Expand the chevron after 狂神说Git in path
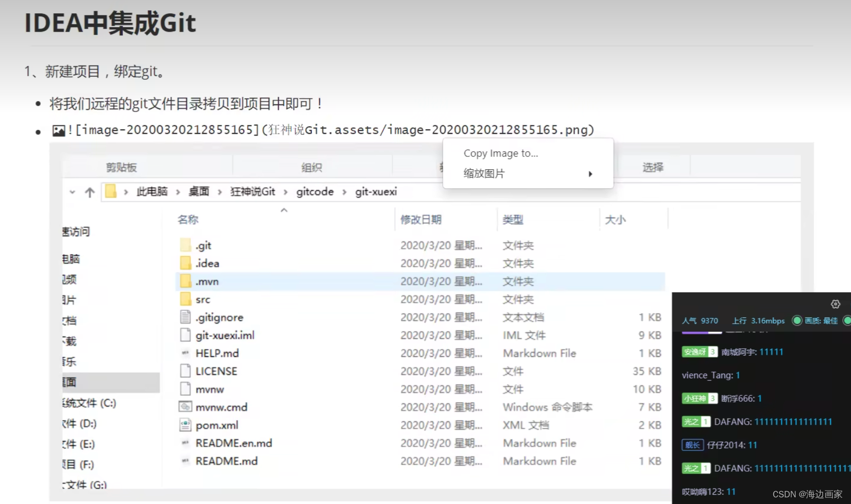Image resolution: width=851 pixels, height=504 pixels. point(286,192)
